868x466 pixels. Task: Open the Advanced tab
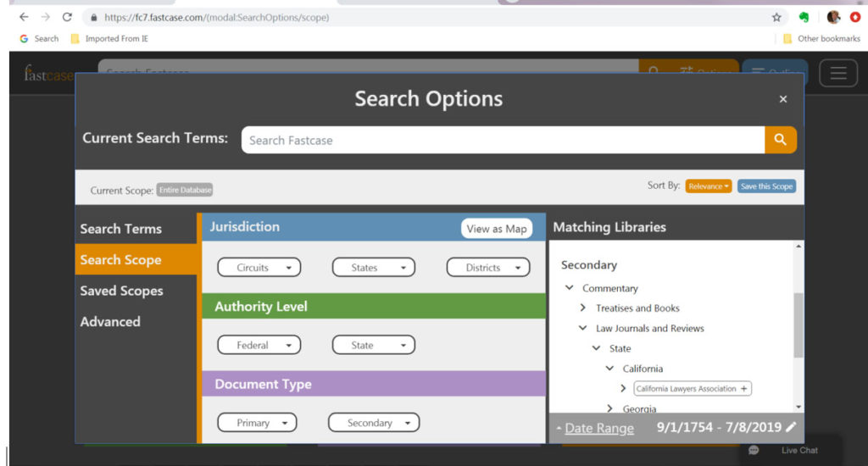coord(136,322)
